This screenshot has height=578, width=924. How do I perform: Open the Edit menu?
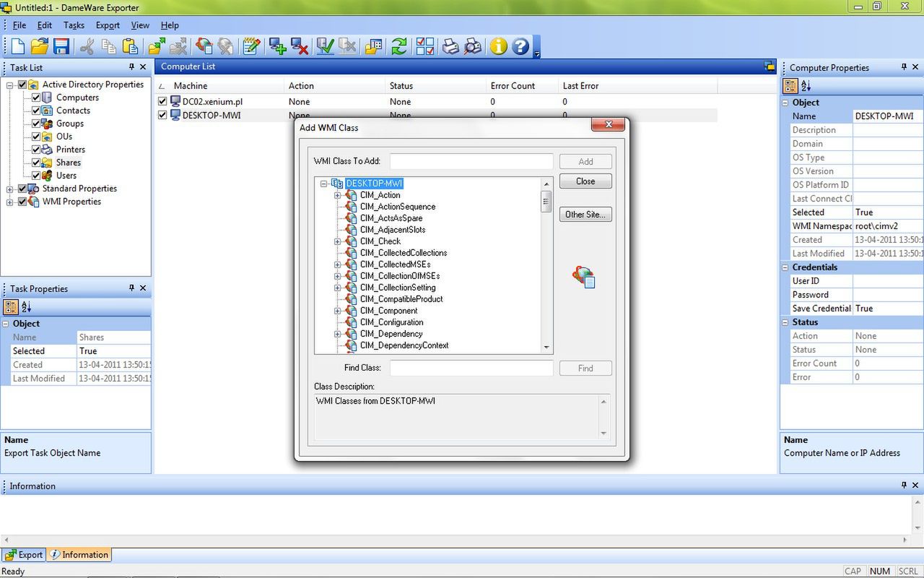45,25
